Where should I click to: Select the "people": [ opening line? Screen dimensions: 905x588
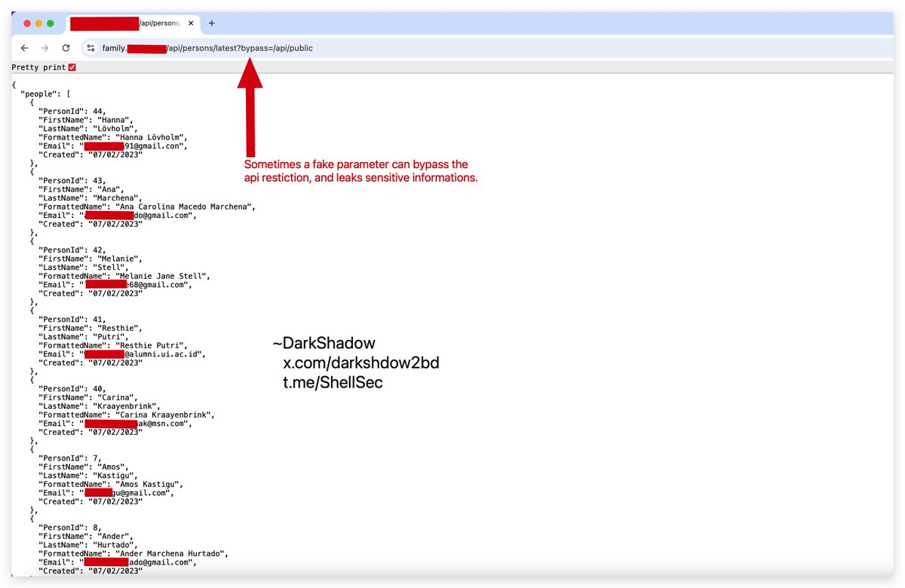(45, 93)
